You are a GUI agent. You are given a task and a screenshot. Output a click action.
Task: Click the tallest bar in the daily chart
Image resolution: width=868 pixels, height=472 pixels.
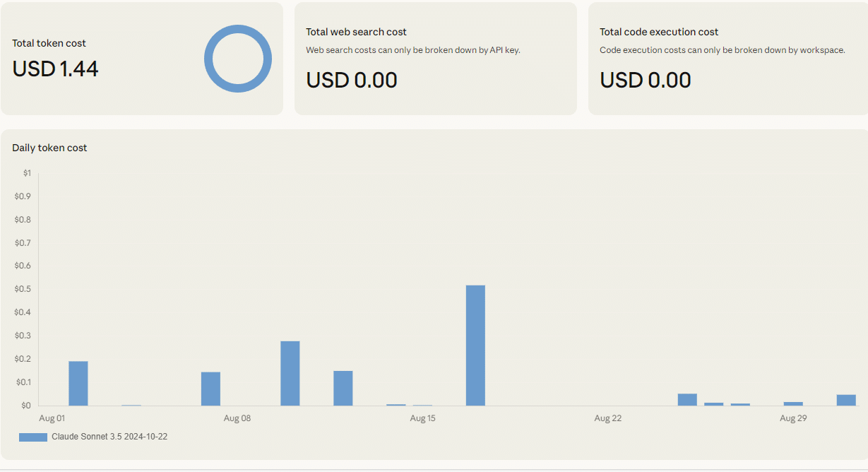pyautogui.click(x=475, y=345)
